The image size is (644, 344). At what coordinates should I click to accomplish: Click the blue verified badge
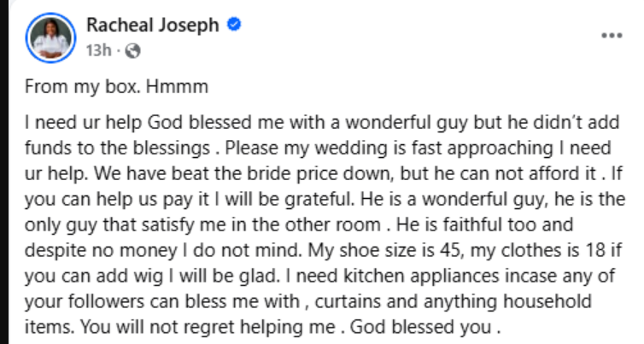[x=233, y=26]
